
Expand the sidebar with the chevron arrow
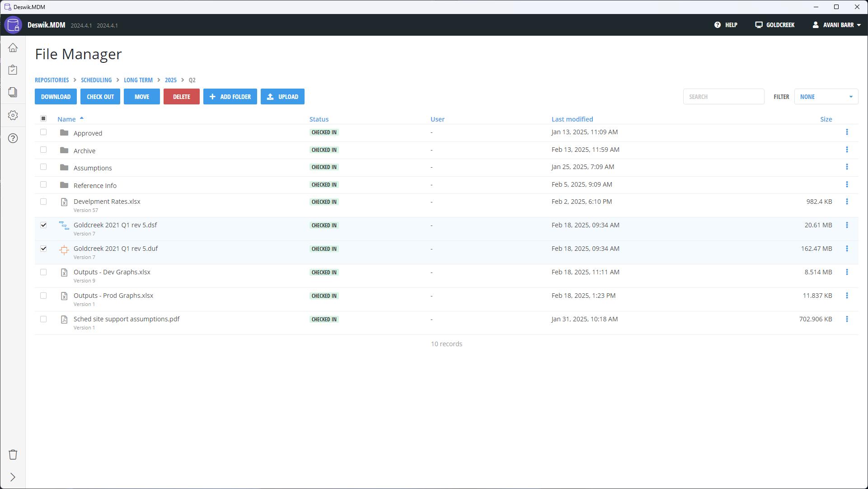13,477
